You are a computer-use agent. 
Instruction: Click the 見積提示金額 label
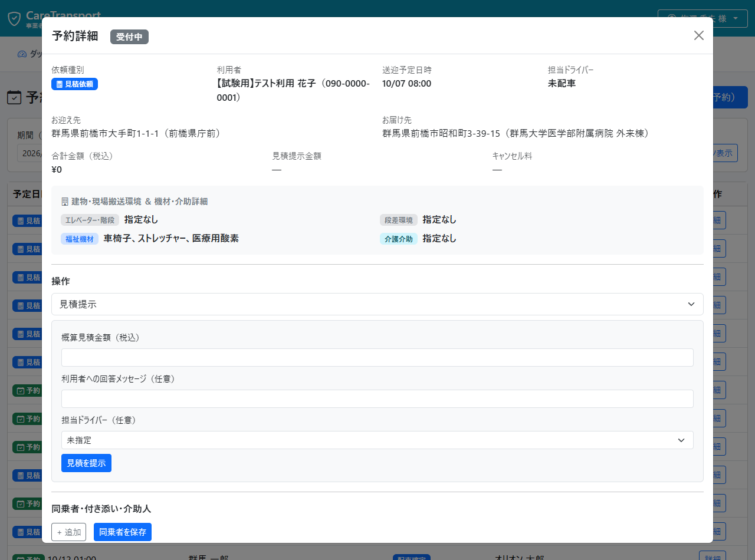point(297,156)
